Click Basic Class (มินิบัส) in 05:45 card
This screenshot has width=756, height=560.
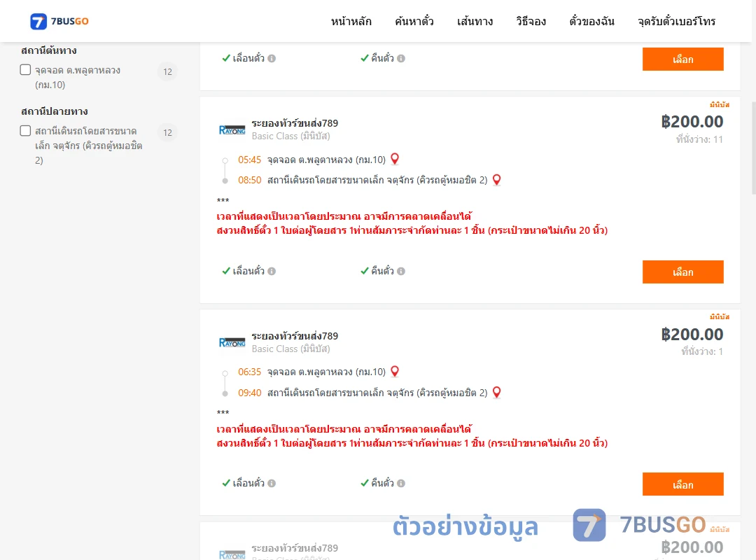pos(290,136)
